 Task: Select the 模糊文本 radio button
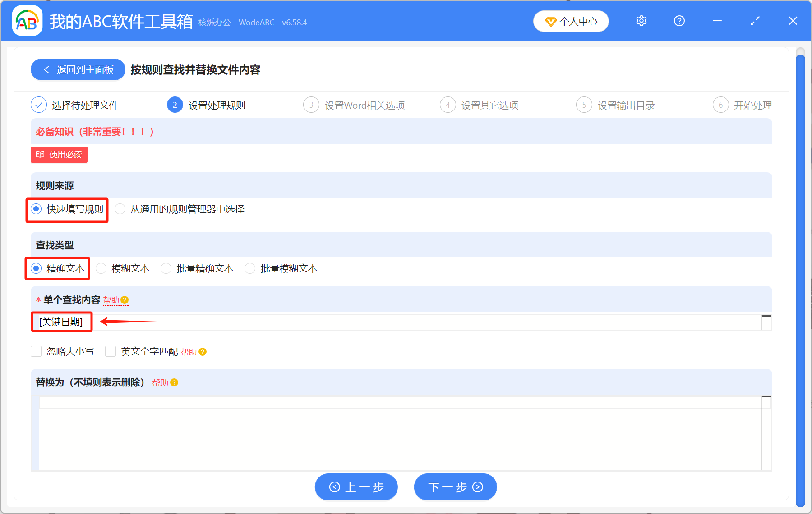point(101,268)
